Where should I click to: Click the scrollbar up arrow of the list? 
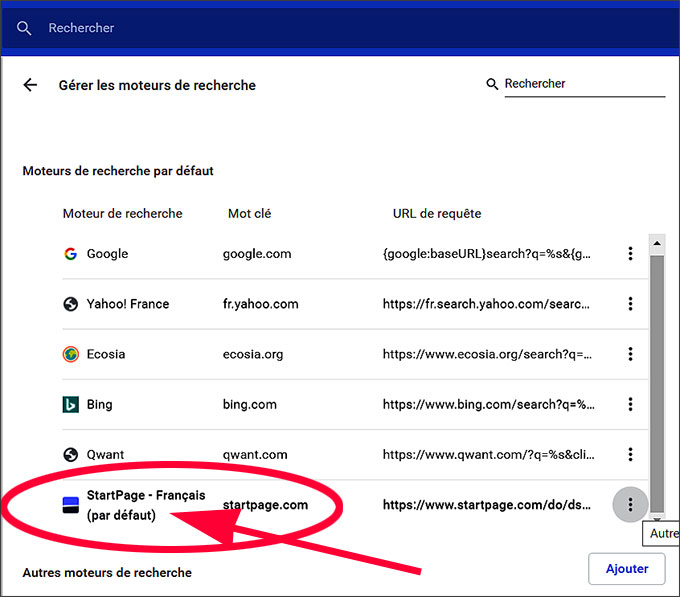coord(657,244)
